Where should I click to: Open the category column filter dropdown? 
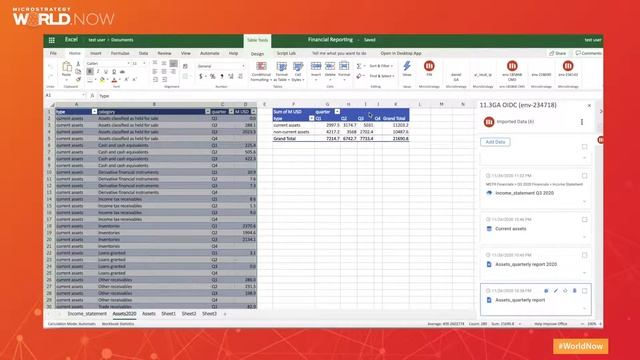tap(207, 111)
